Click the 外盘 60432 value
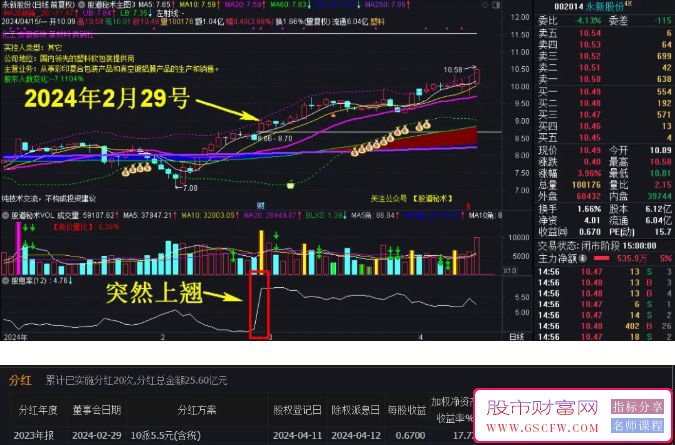 pos(588,197)
